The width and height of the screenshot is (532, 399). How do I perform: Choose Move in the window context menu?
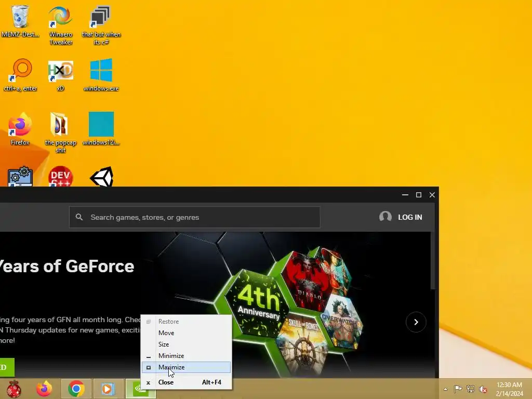(187, 333)
